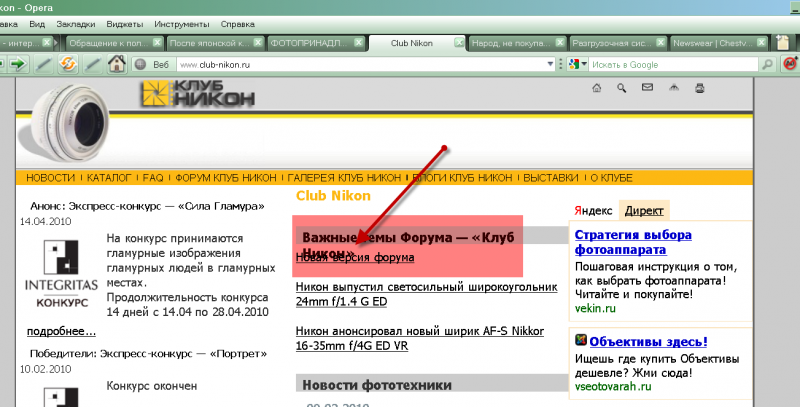
Task: Click the Директ link next to Яндекс
Action: pos(644,211)
